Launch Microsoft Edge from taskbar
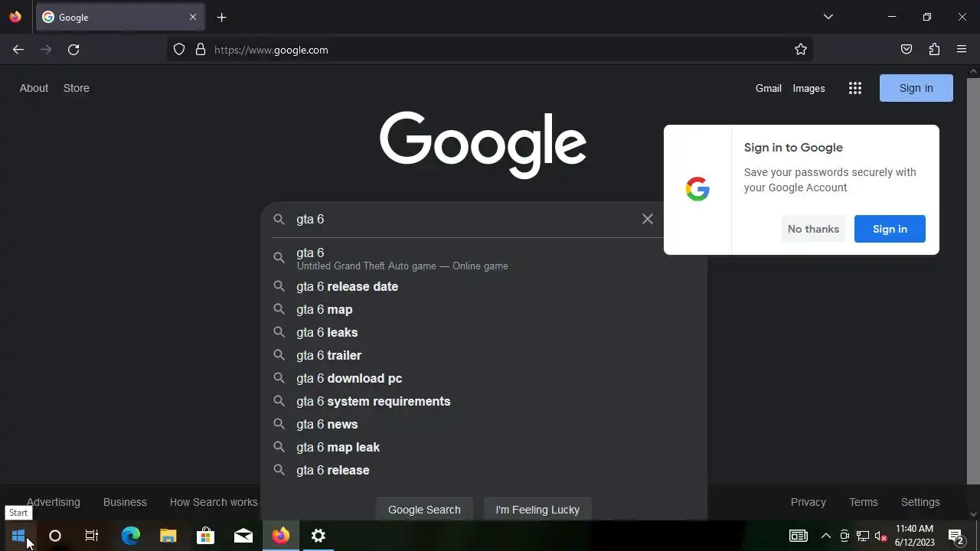The width and height of the screenshot is (980, 551). 131,536
